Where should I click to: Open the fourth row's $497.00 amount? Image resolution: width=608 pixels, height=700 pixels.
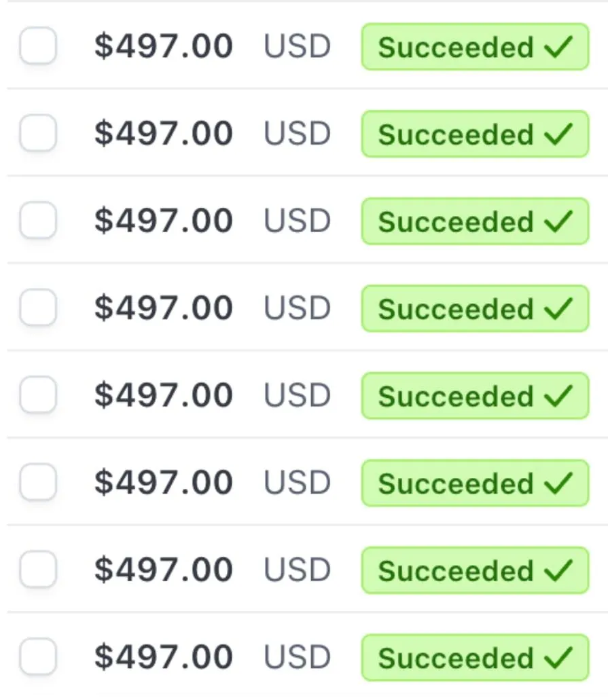pyautogui.click(x=164, y=308)
